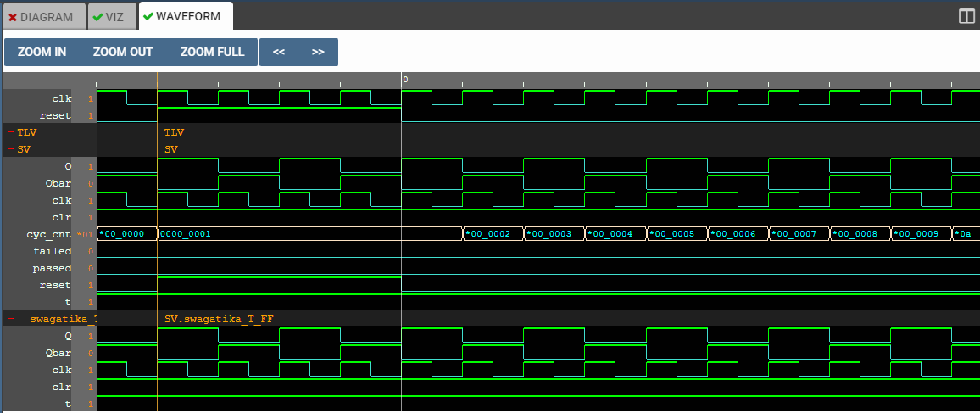Shift waveform right with >> button
The image size is (980, 413).
coord(318,52)
